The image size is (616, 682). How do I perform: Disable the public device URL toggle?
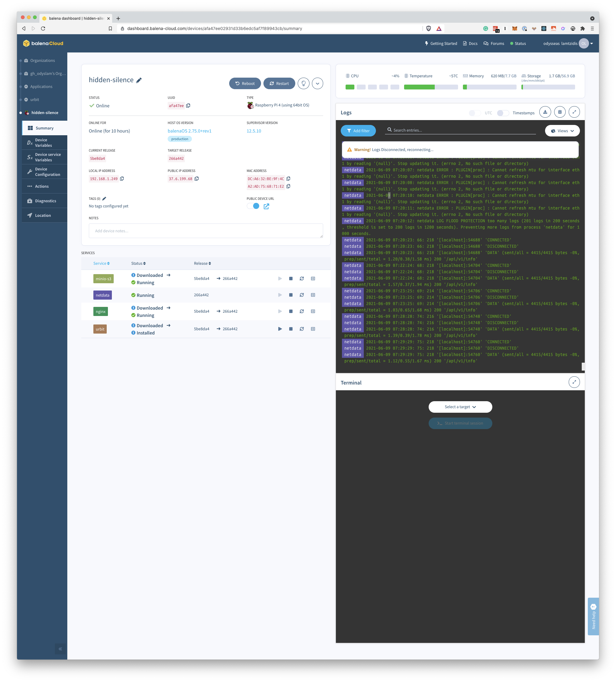coord(253,206)
